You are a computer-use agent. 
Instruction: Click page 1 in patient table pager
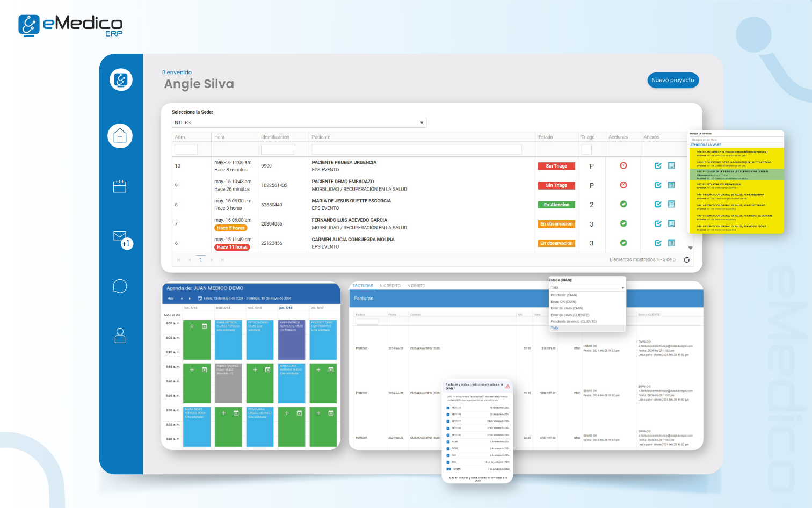tap(201, 260)
